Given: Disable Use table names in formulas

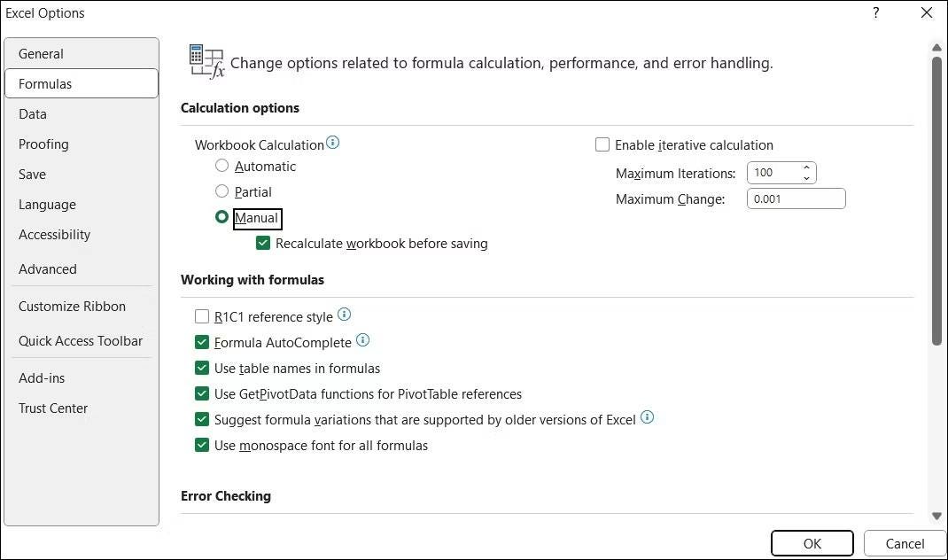Looking at the screenshot, I should 202,369.
